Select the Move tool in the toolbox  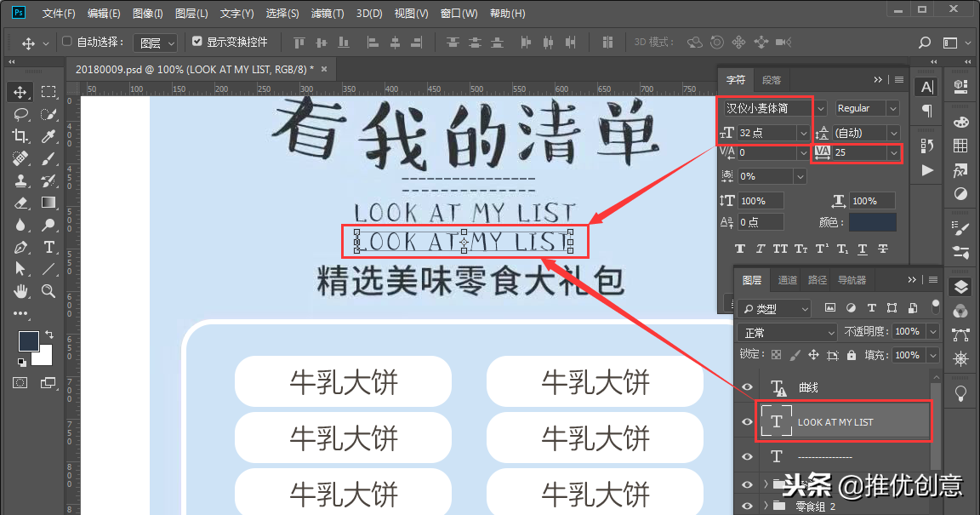click(x=20, y=92)
